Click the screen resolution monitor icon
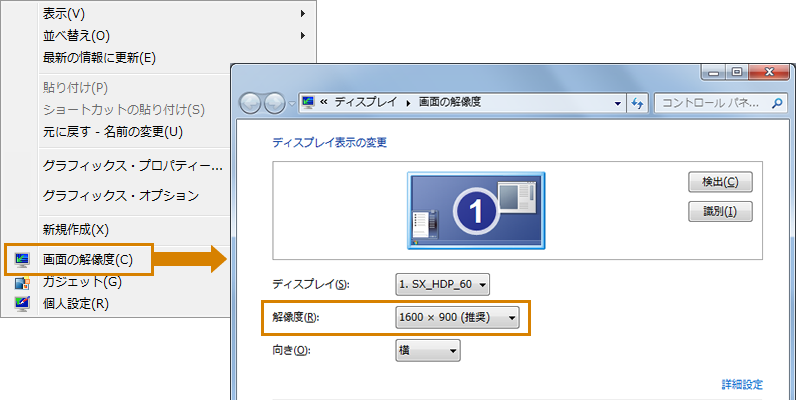The height and width of the screenshot is (400, 796). pos(22,260)
